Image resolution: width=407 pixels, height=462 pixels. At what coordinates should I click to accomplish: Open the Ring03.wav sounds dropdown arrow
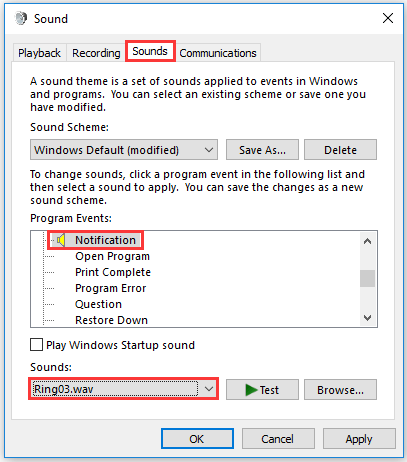pos(209,389)
